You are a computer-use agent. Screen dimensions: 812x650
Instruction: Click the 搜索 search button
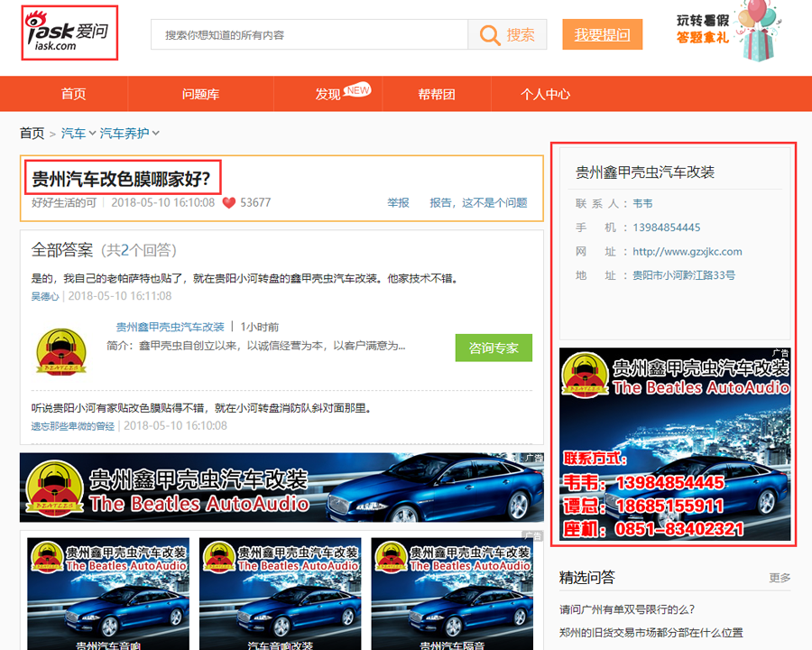507,34
